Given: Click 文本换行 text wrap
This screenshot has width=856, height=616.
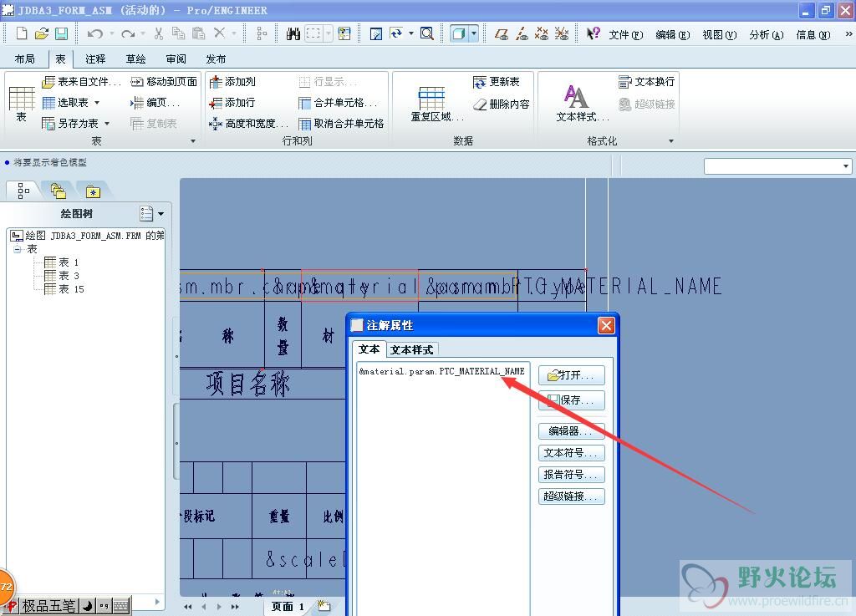Looking at the screenshot, I should (647, 82).
